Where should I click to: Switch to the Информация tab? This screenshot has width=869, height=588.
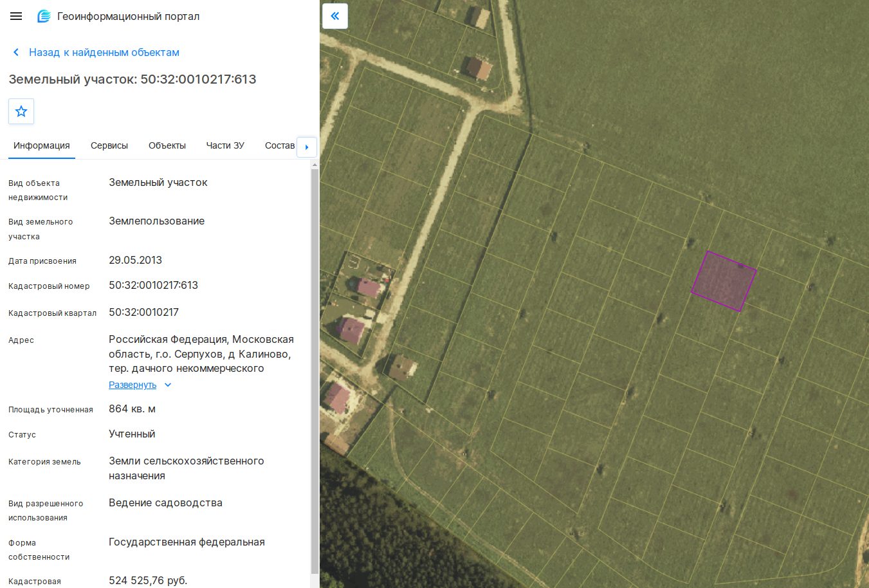click(42, 145)
